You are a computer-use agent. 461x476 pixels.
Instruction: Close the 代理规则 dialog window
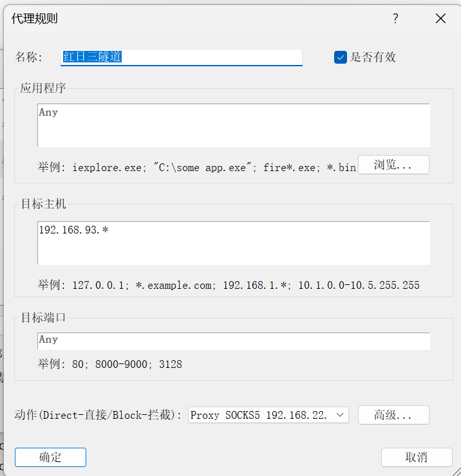coord(440,19)
